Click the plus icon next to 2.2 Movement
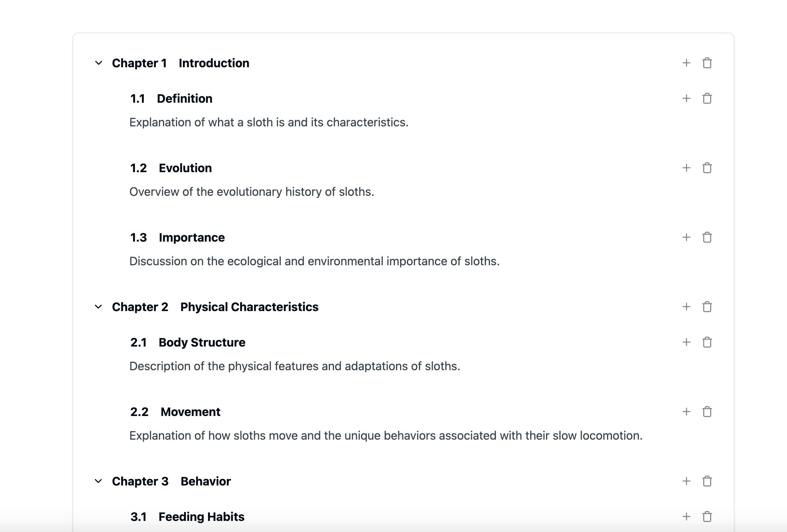 point(686,412)
